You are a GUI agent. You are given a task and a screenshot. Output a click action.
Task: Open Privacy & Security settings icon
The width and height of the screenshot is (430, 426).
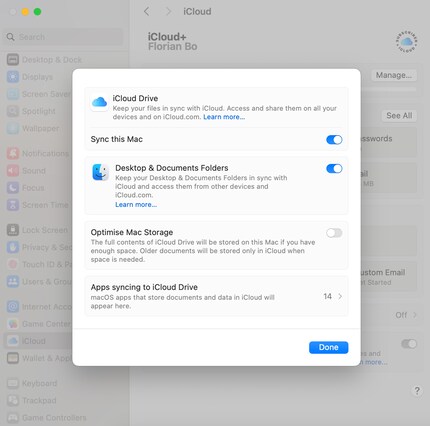coord(13,247)
